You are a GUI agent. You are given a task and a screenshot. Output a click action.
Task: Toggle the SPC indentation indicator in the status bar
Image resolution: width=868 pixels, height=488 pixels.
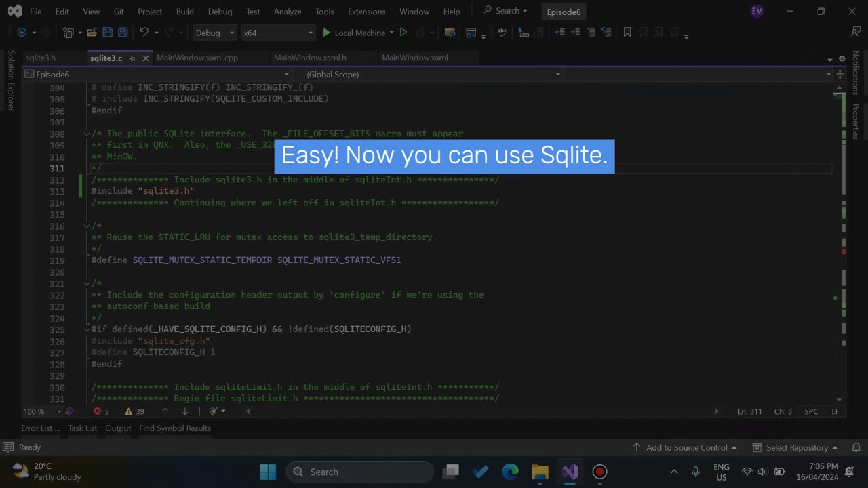811,411
